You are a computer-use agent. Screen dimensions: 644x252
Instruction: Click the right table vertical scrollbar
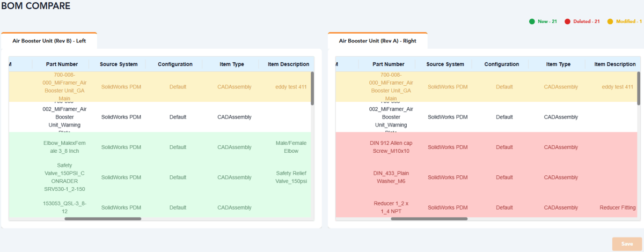coord(639,88)
